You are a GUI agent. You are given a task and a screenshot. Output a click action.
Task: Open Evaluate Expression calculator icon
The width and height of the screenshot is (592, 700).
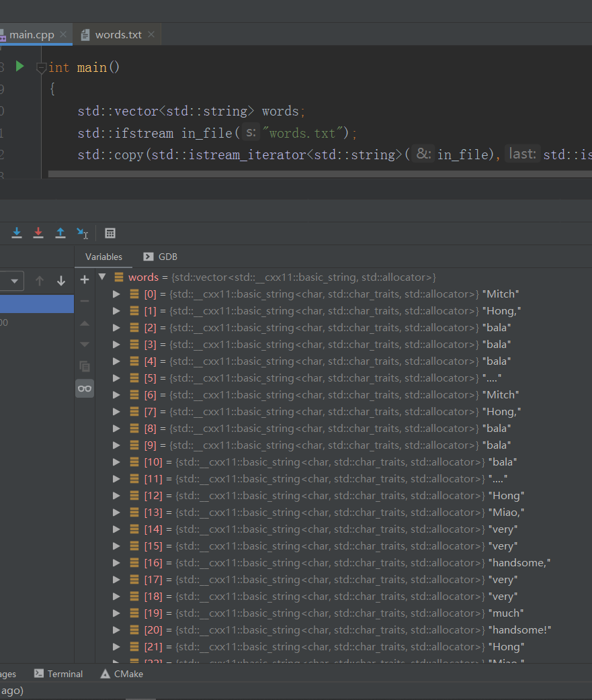point(110,233)
